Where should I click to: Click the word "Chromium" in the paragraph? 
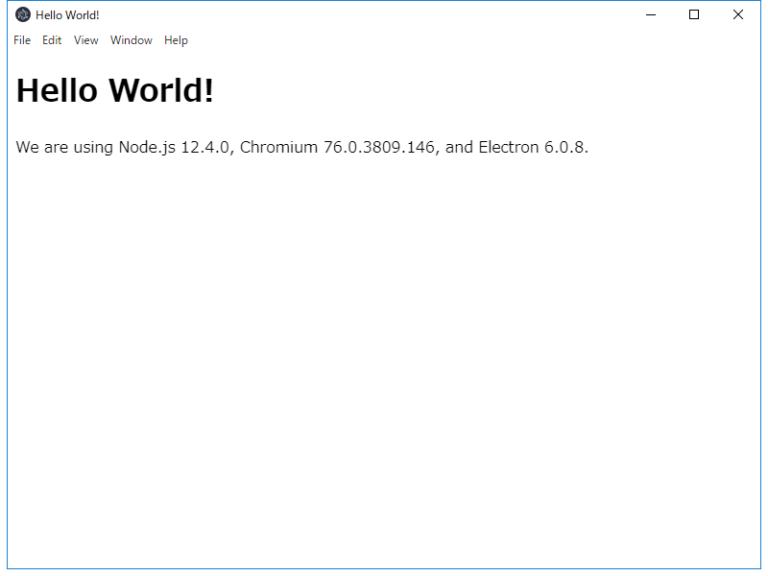(x=279, y=147)
